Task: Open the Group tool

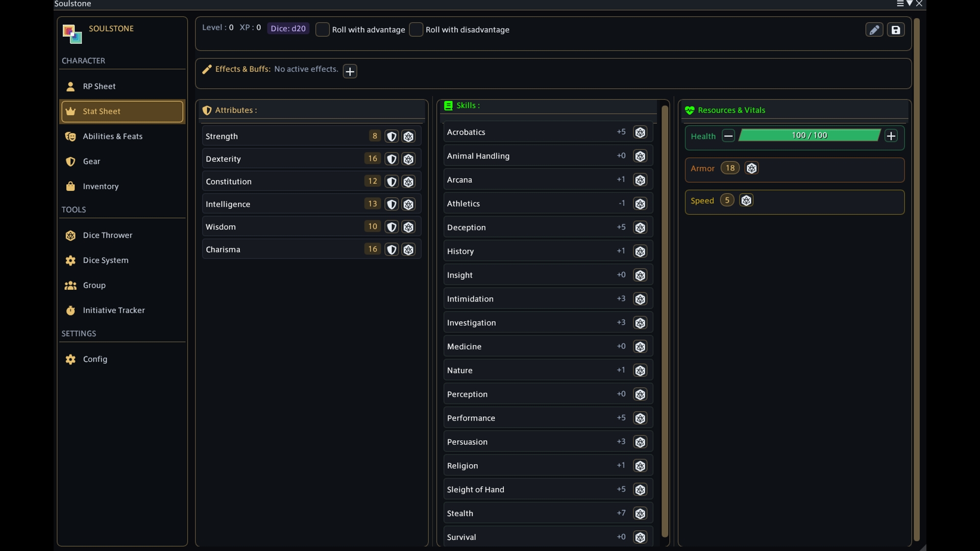Action: tap(122, 286)
